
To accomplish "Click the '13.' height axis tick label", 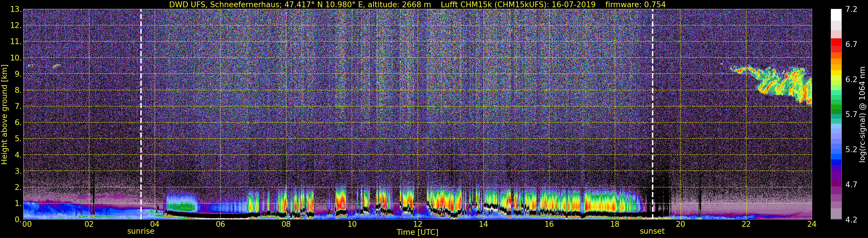I will click(16, 9).
